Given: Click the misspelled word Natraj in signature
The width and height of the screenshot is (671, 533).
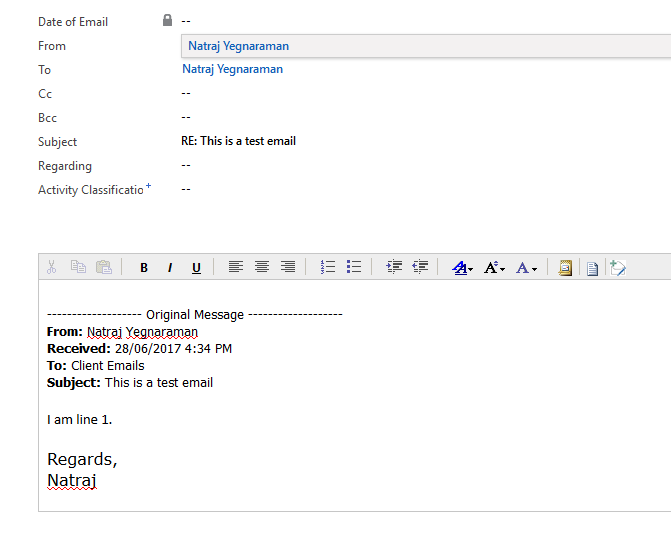Looking at the screenshot, I should coord(72,481).
